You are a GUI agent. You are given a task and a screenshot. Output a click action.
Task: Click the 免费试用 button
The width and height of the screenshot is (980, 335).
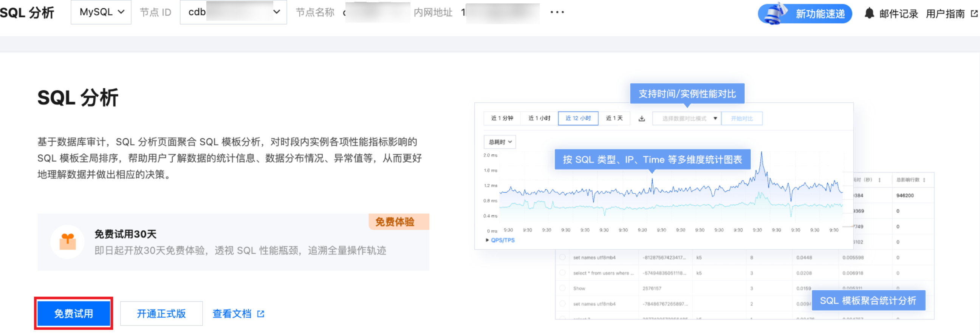pyautogui.click(x=73, y=313)
